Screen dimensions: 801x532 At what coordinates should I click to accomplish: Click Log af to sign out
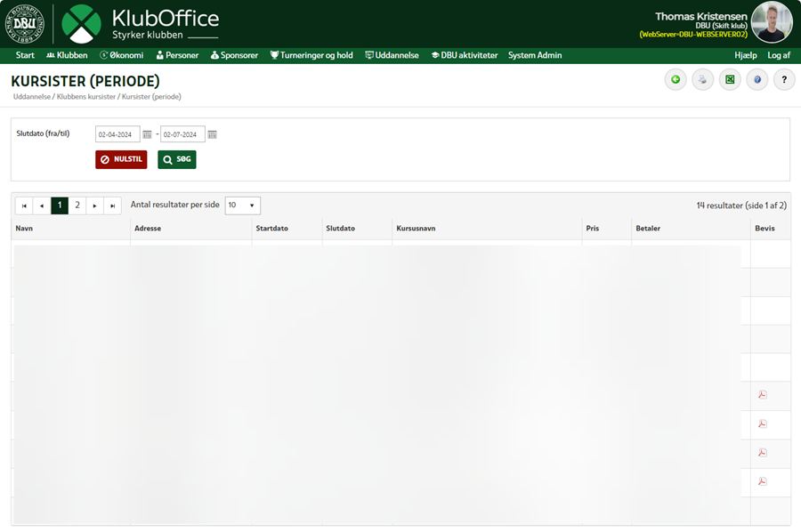pyautogui.click(x=779, y=55)
